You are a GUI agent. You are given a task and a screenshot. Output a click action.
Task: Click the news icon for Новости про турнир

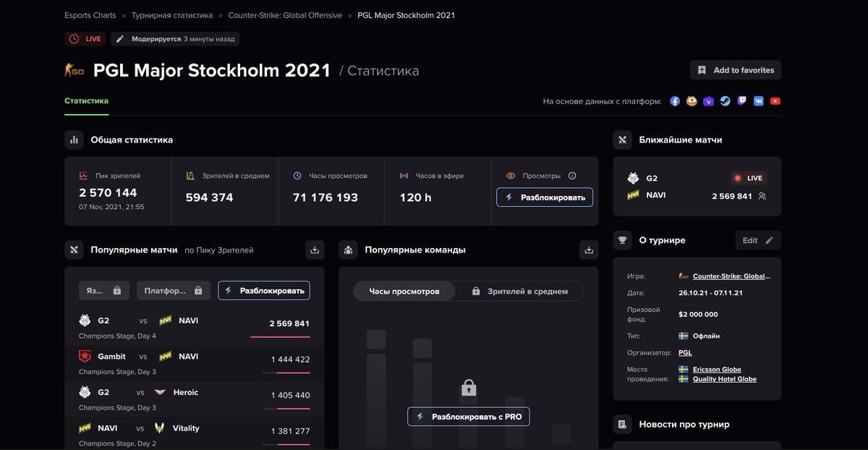(x=623, y=424)
